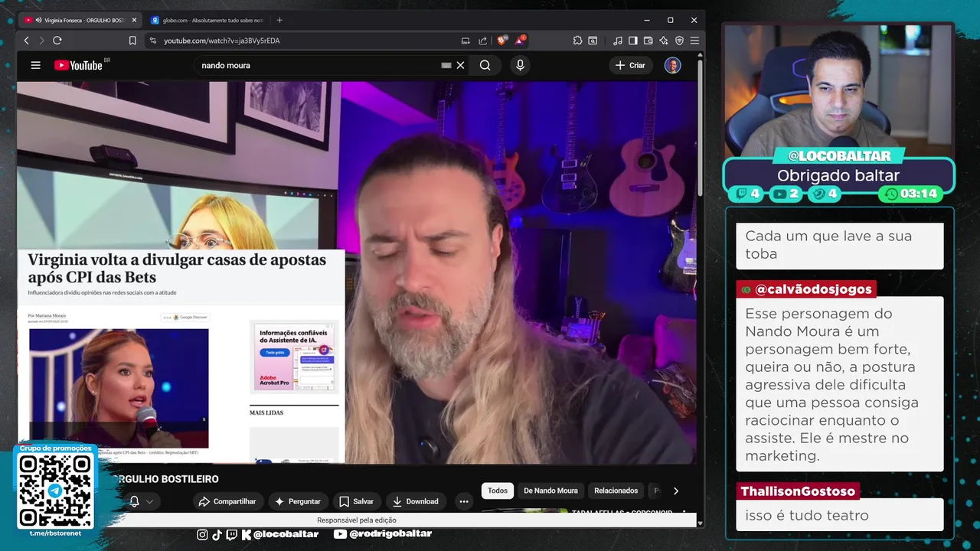Click the t.me/rbstorenet link text
This screenshot has height=551, width=980.
(x=55, y=533)
